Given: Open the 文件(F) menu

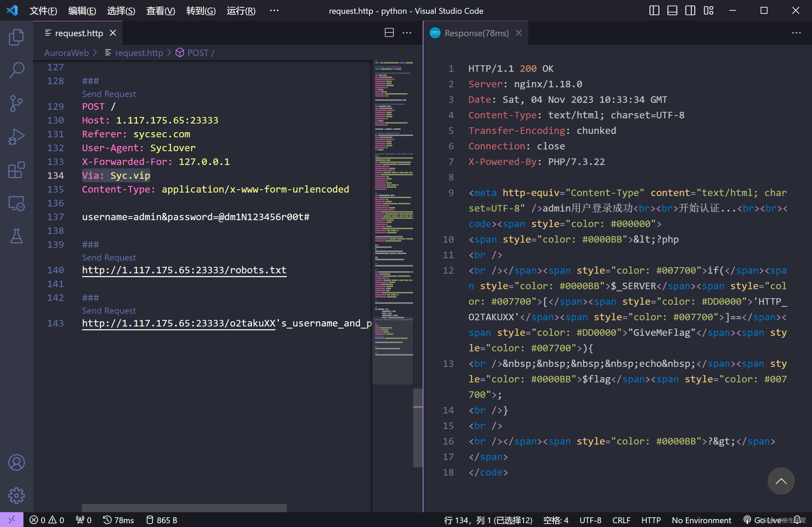Looking at the screenshot, I should tap(43, 11).
